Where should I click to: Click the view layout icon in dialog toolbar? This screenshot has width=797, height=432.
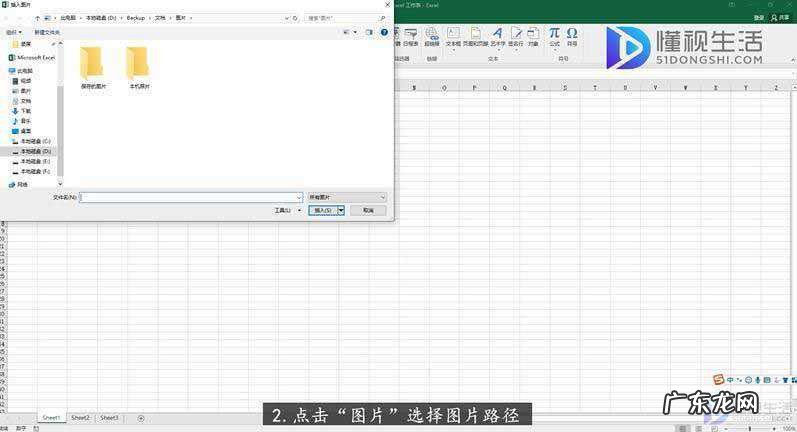click(347, 32)
